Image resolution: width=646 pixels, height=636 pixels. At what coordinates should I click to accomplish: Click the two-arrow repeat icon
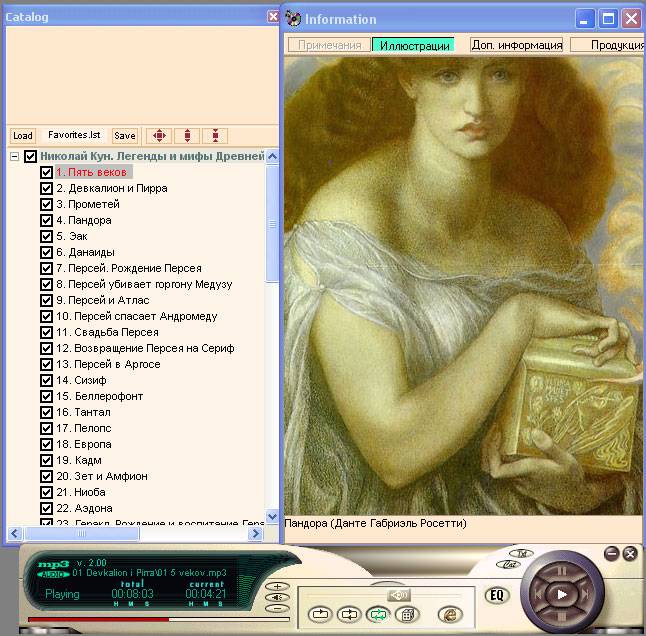point(349,615)
